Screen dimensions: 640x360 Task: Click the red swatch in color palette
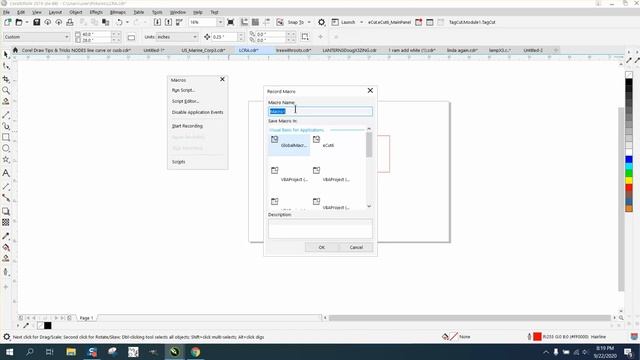pos(629,188)
